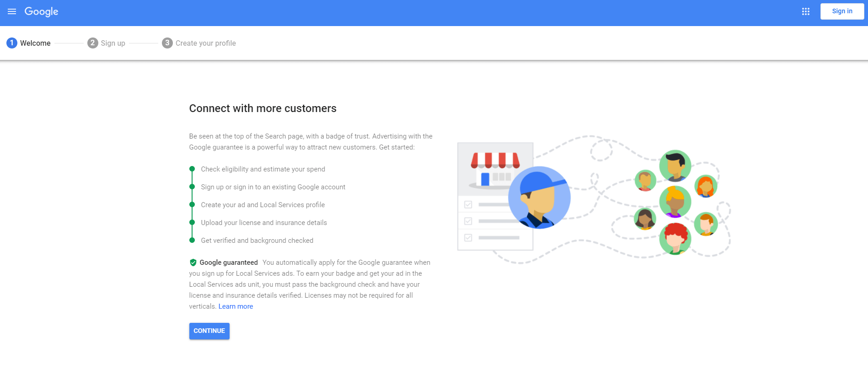
Task: Click the green Google guaranteed shield icon
Action: point(193,262)
